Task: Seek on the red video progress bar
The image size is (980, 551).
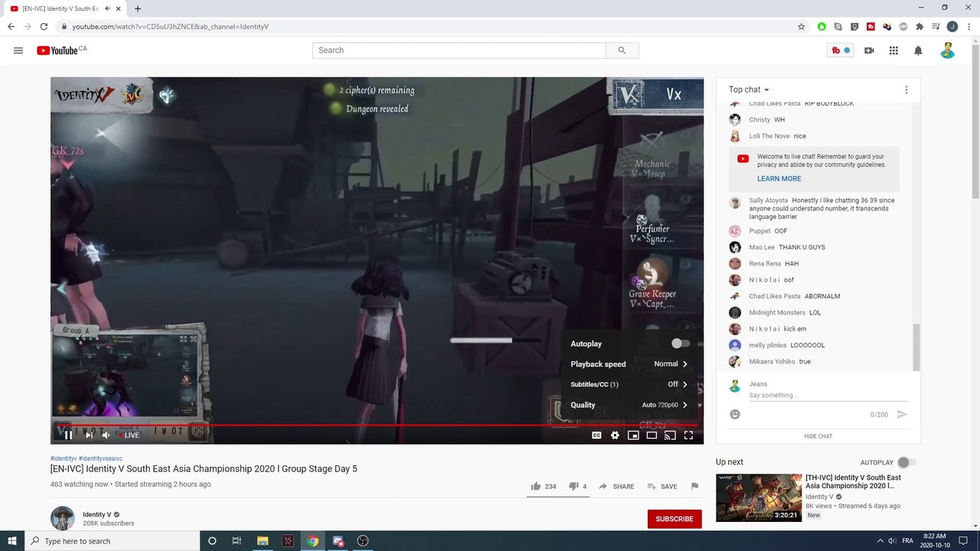Action: click(377, 425)
